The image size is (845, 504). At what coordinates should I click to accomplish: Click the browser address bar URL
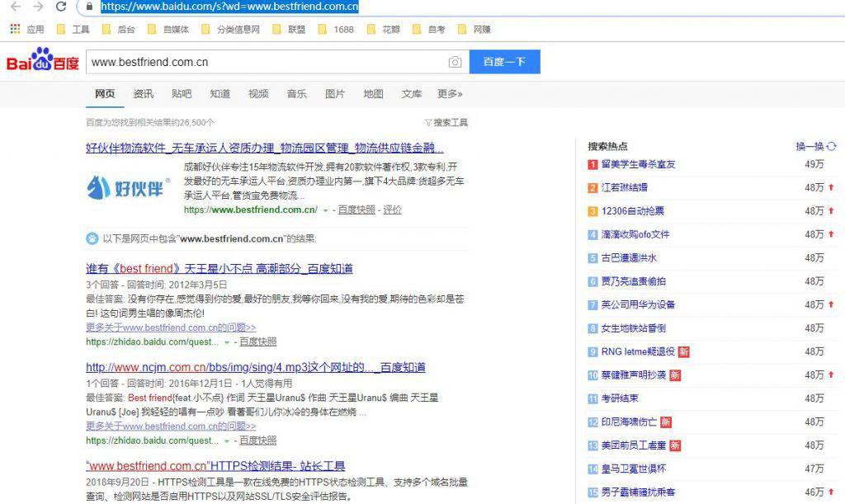[x=229, y=7]
